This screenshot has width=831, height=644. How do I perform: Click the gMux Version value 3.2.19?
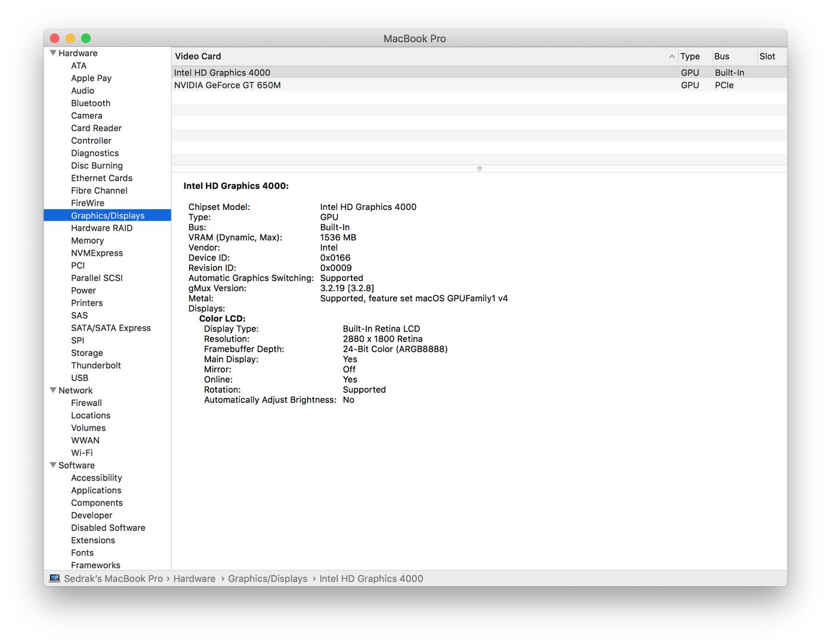click(347, 289)
